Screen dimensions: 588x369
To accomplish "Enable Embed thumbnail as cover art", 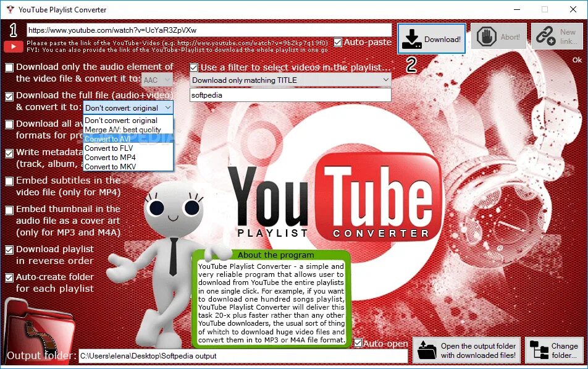I will pos(9,210).
